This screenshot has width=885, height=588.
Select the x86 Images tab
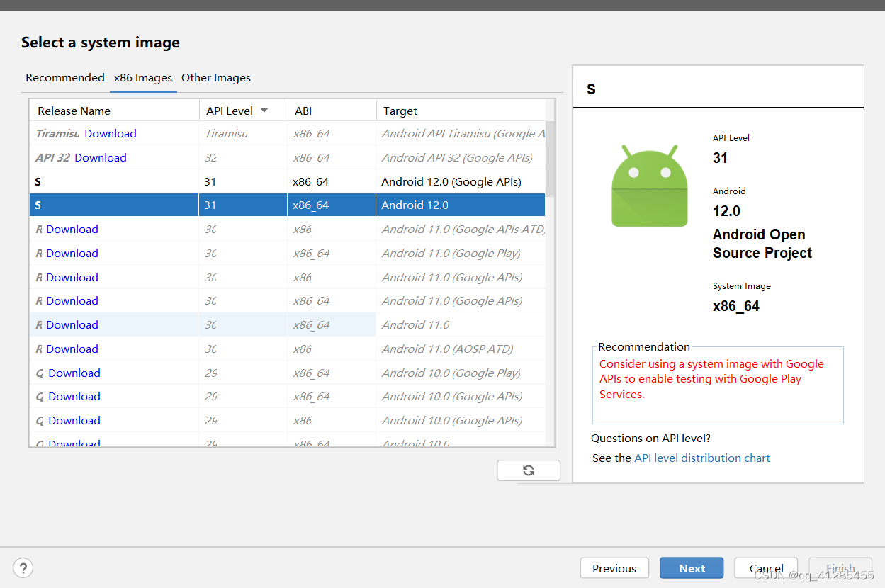(143, 78)
